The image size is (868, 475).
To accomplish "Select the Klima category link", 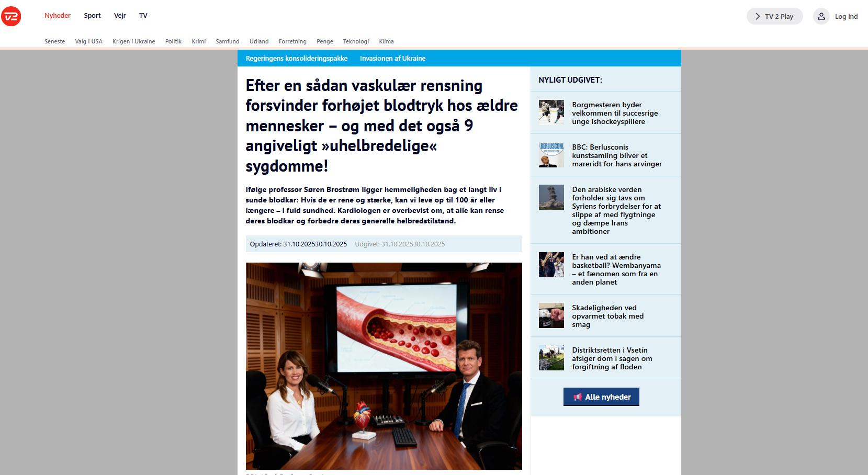I will 386,41.
